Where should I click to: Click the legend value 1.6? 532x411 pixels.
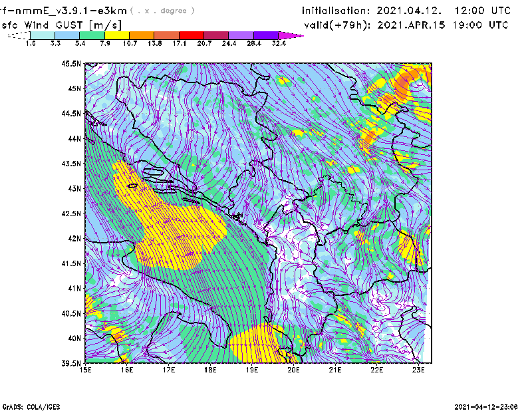31,43
